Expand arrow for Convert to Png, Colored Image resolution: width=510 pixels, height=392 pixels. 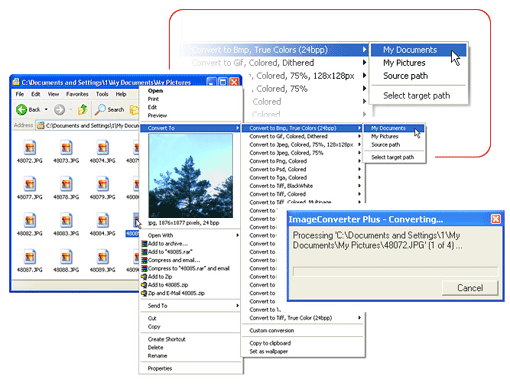coord(359,161)
